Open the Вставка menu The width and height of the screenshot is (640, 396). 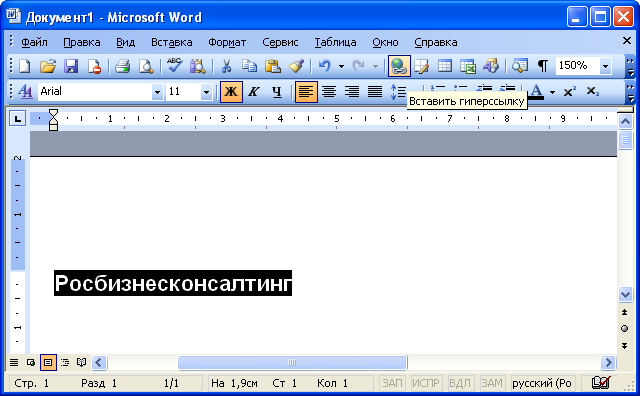tap(171, 42)
